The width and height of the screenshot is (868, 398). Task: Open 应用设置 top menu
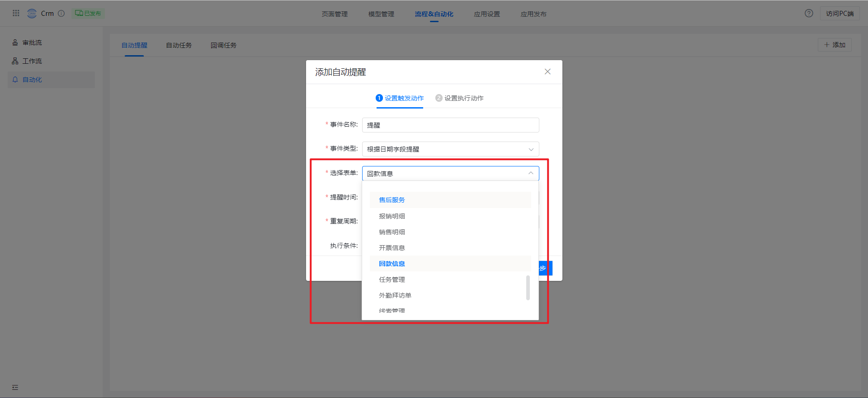[x=487, y=14]
